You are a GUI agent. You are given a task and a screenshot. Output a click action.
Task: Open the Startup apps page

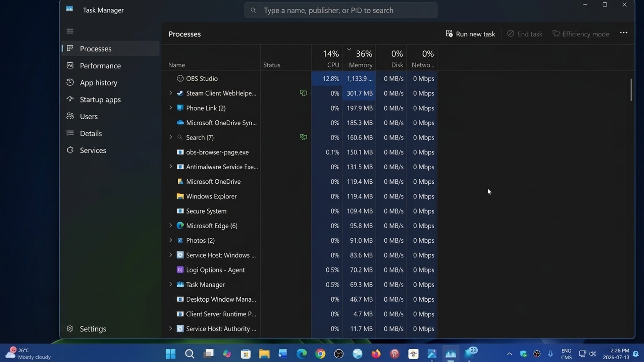click(x=110, y=100)
